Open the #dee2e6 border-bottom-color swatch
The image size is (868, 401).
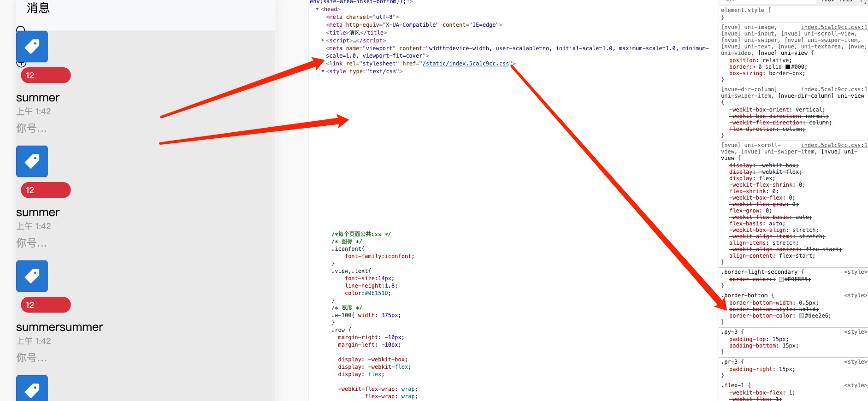tap(802, 316)
